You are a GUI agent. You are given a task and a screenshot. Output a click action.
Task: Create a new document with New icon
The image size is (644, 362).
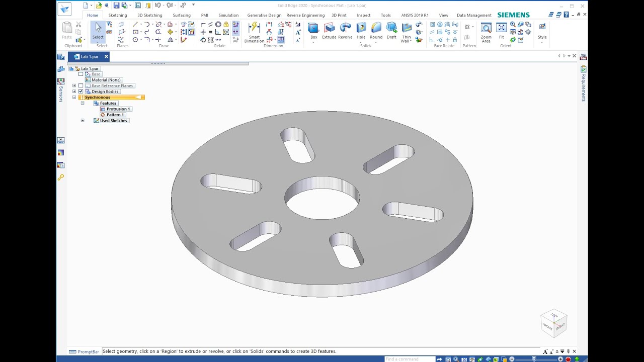(x=86, y=6)
